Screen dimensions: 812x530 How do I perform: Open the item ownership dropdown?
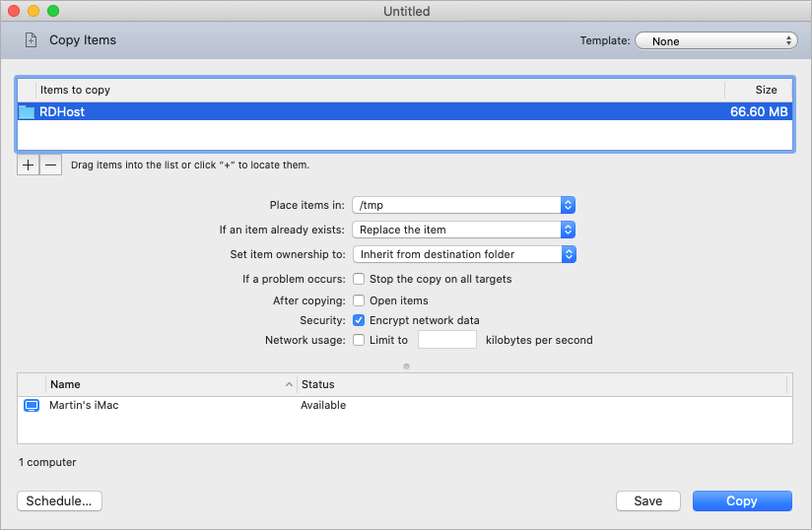coord(463,254)
